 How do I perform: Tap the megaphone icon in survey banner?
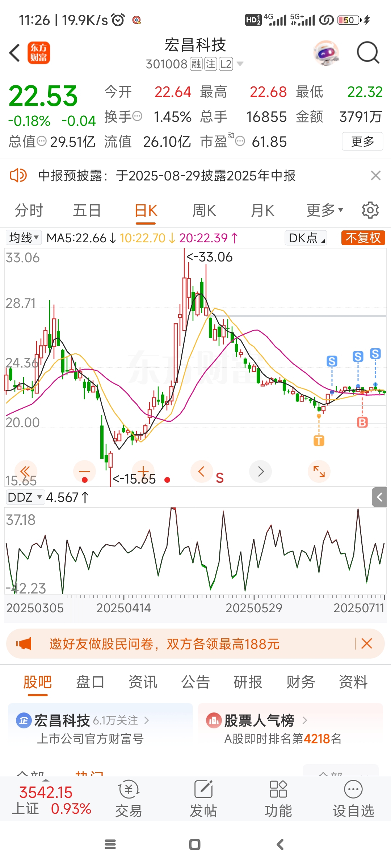coord(24,644)
